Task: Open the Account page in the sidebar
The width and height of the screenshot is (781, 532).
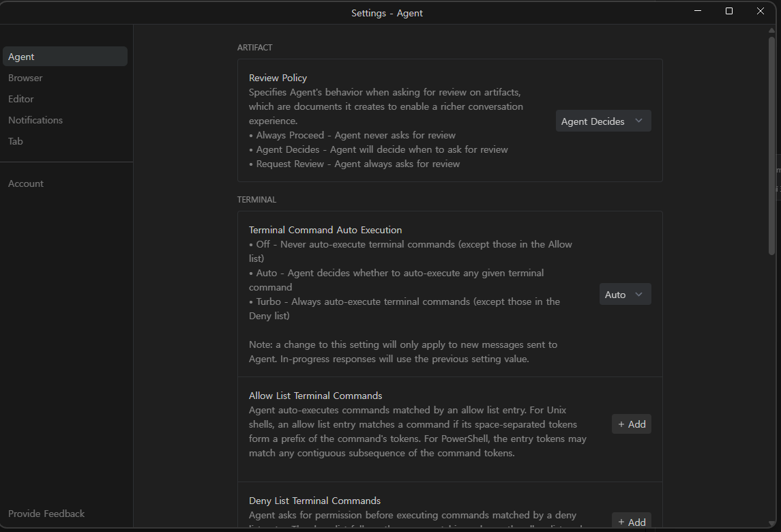Action: click(x=26, y=183)
